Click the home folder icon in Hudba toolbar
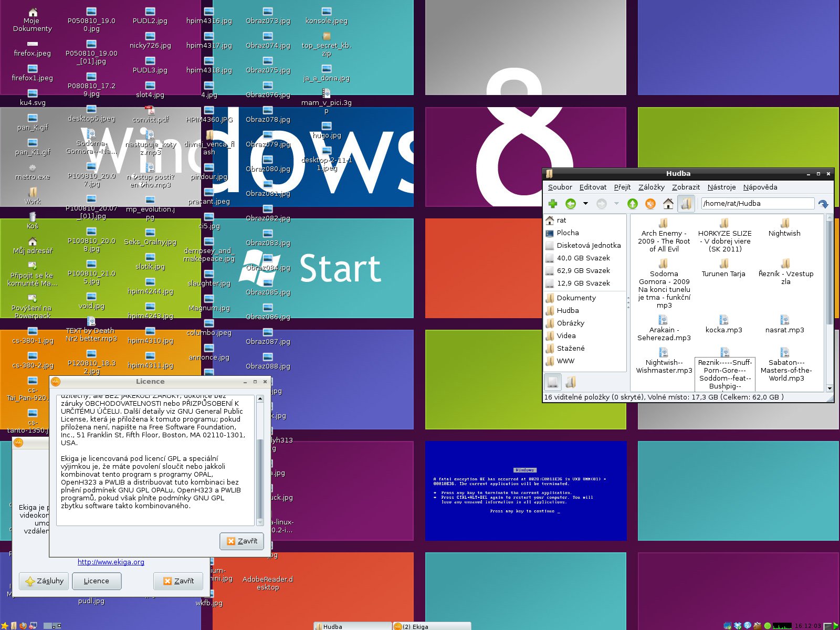The height and width of the screenshot is (630, 840). click(x=668, y=204)
